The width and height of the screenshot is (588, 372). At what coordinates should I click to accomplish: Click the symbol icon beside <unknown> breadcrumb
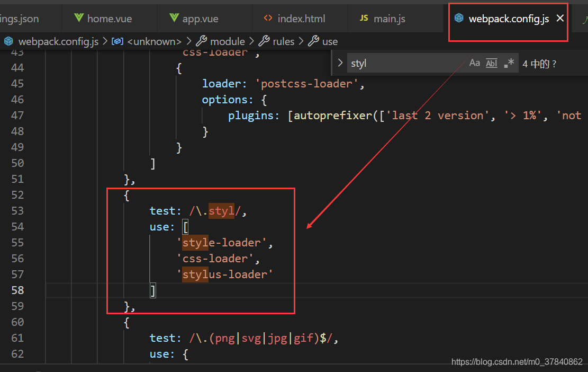tap(117, 41)
